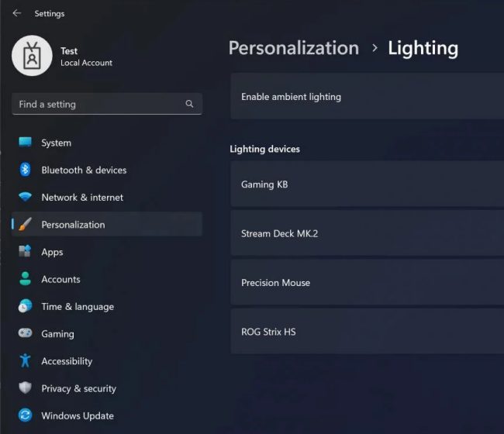Click the Accessibility figure icon
Image resolution: width=504 pixels, height=434 pixels.
tap(25, 360)
